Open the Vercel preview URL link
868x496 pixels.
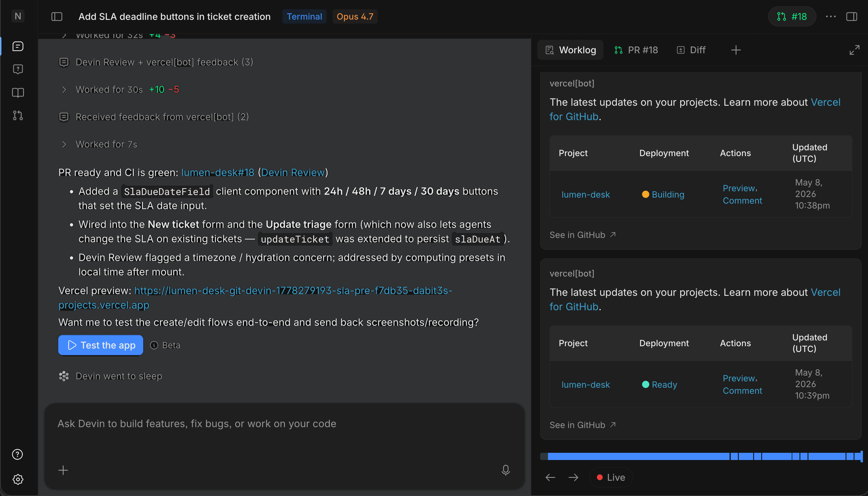(255, 298)
